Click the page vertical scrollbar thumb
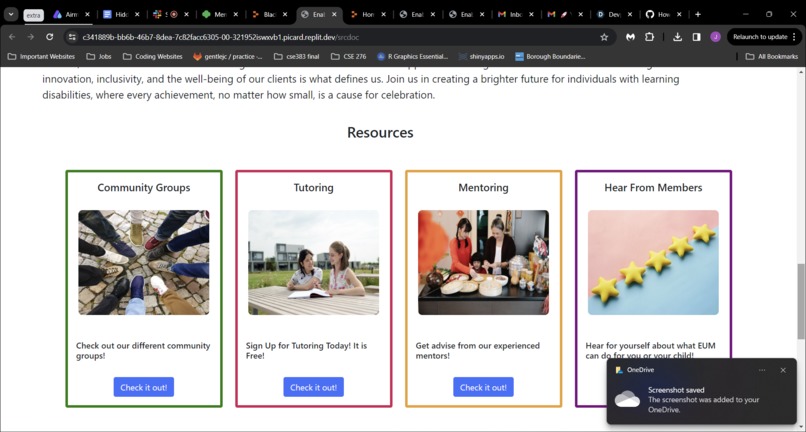 801,301
